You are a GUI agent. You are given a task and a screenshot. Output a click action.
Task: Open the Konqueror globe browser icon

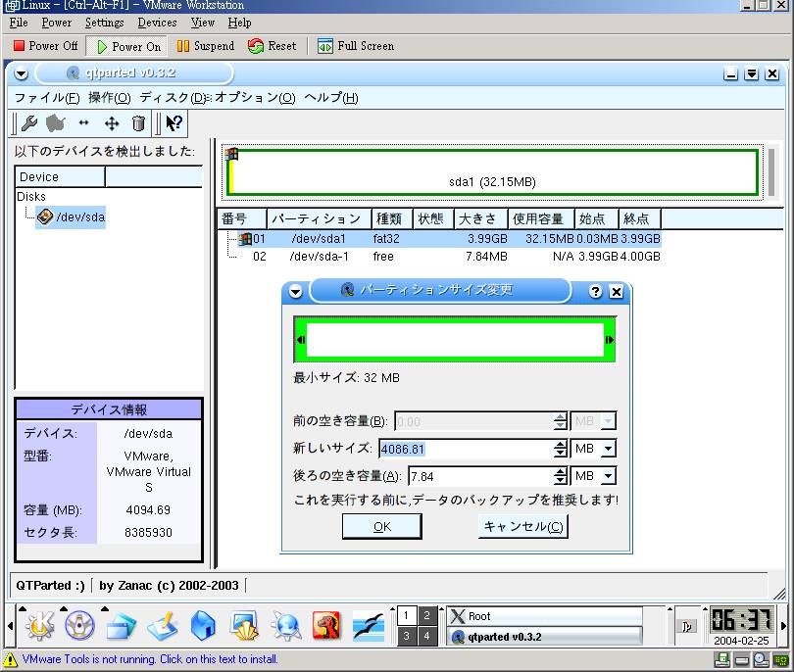click(x=285, y=625)
